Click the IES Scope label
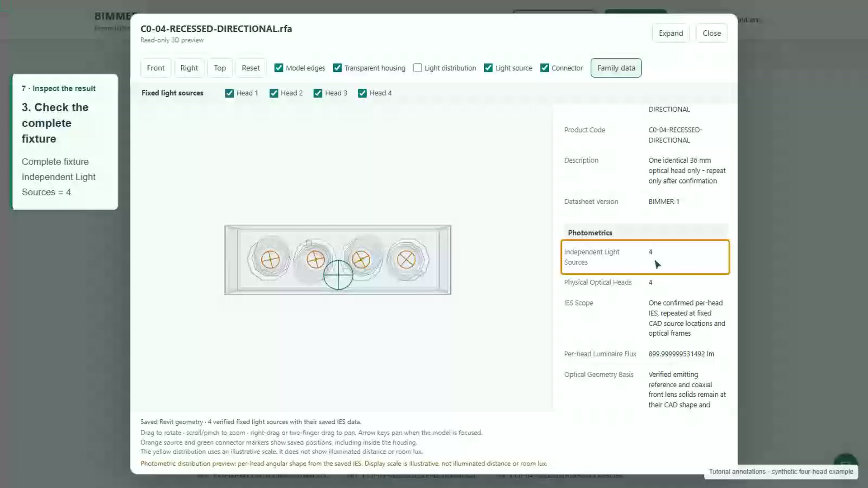The height and width of the screenshot is (488, 868). (x=579, y=303)
